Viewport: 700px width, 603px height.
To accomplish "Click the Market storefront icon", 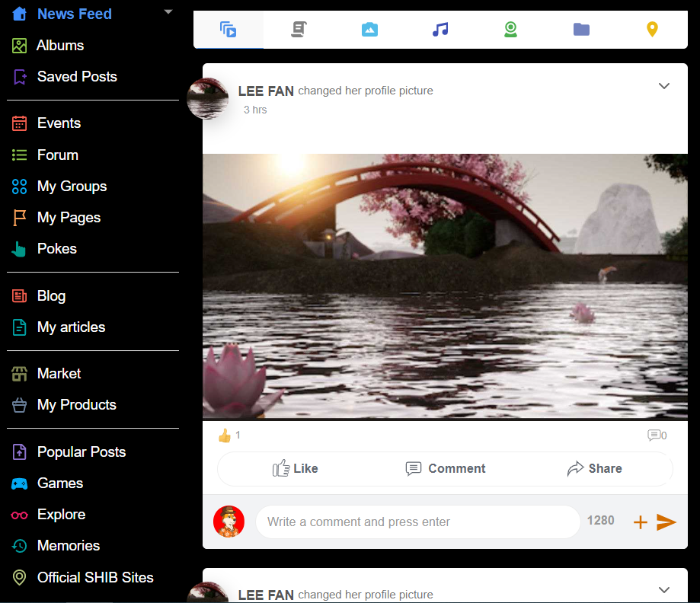I will pos(19,374).
